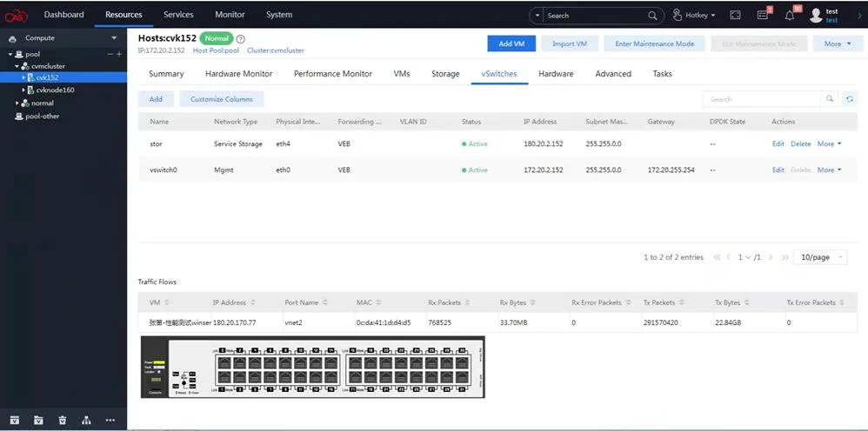Click the recycle bin icon in sidebar footer

click(x=63, y=420)
